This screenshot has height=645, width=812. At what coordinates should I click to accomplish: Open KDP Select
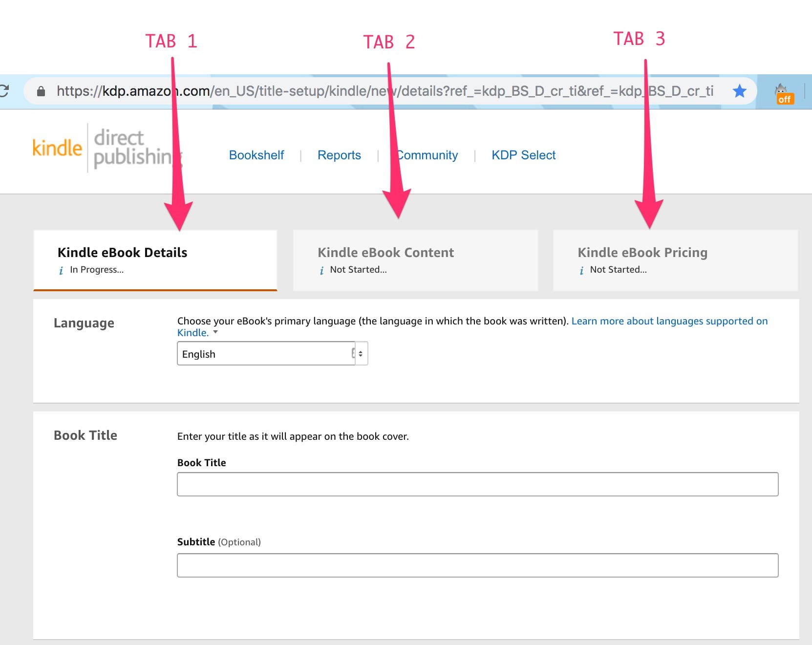click(523, 155)
